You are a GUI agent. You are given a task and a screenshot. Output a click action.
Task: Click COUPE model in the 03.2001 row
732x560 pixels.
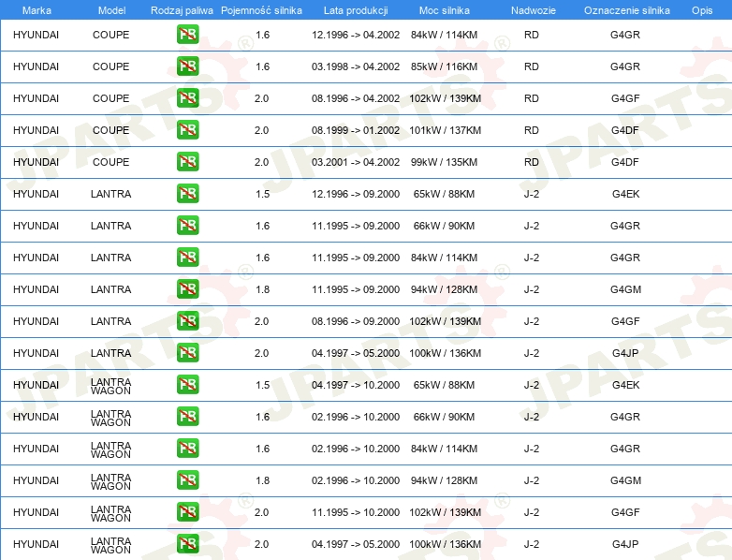pos(110,162)
